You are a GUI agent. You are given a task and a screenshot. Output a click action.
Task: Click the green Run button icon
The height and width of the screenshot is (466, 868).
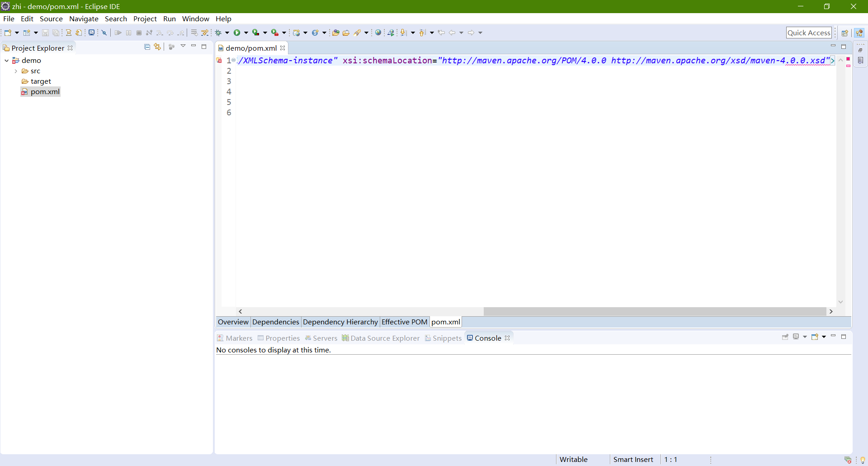pyautogui.click(x=236, y=33)
